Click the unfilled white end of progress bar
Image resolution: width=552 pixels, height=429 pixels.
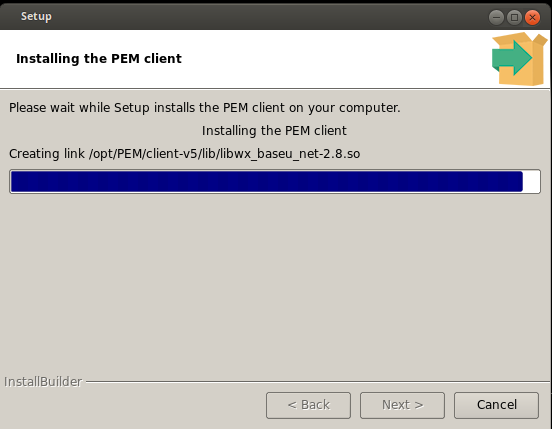click(x=531, y=182)
